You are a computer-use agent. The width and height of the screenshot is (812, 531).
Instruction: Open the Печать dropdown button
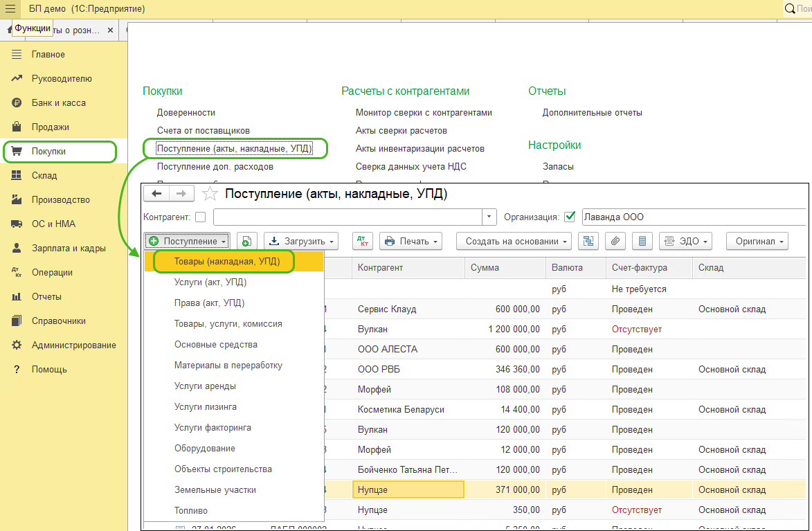point(410,242)
